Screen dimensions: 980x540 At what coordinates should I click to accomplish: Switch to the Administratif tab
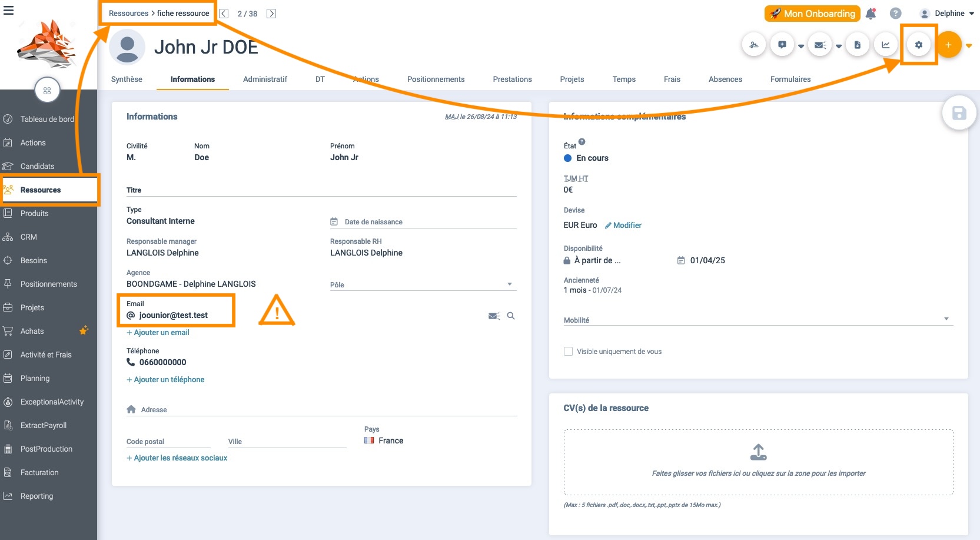click(265, 79)
